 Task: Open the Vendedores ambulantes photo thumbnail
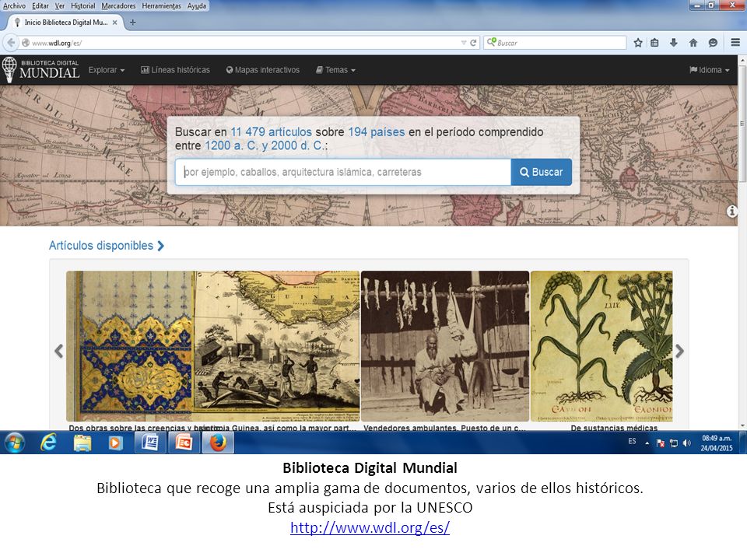click(445, 346)
